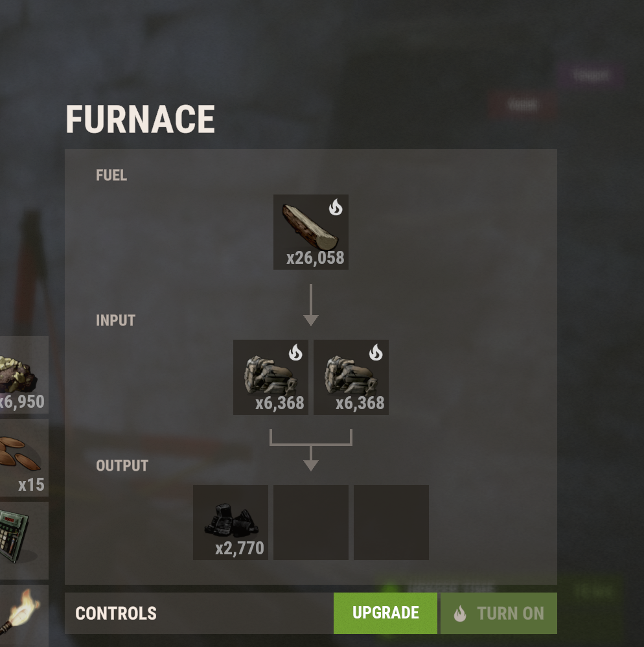The image size is (644, 647).
Task: Click the wood log fuel item
Action: [x=311, y=232]
